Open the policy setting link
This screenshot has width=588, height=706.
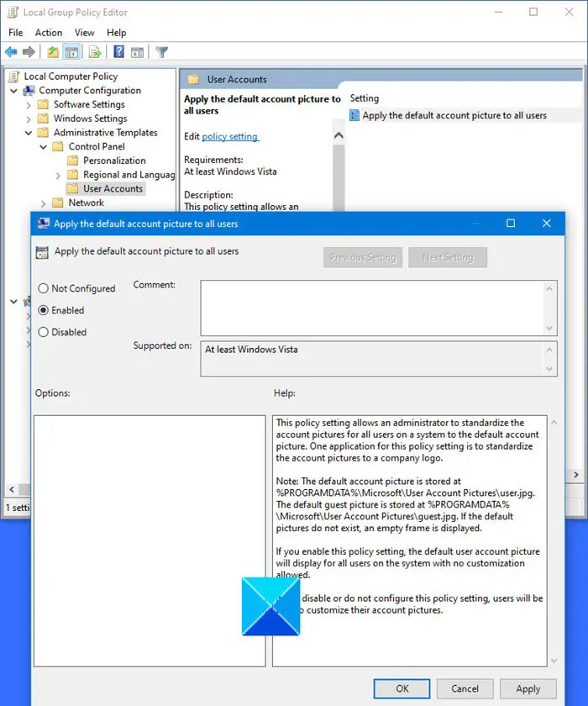(x=230, y=136)
